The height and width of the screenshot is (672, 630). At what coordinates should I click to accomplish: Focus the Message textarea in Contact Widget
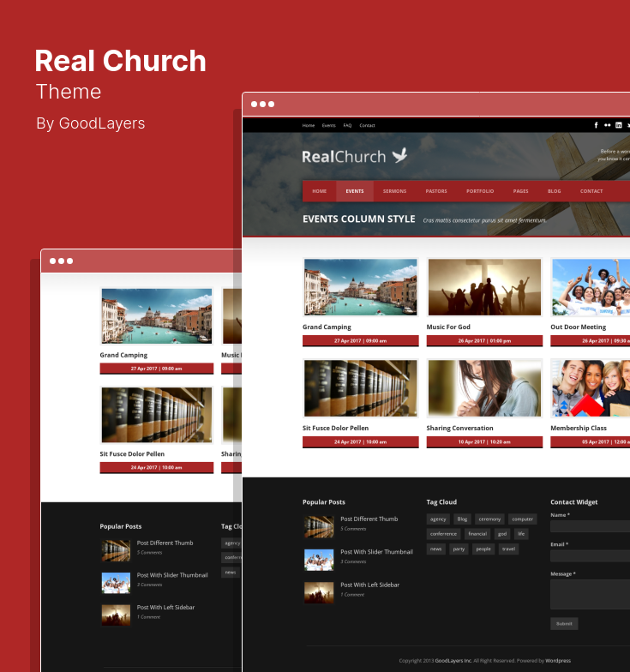pyautogui.click(x=590, y=595)
